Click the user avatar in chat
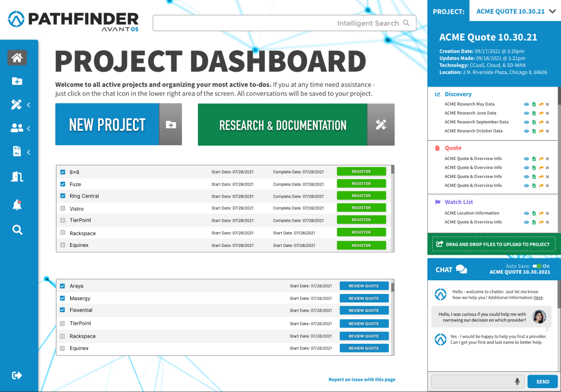This screenshot has height=392, width=561. [x=539, y=316]
